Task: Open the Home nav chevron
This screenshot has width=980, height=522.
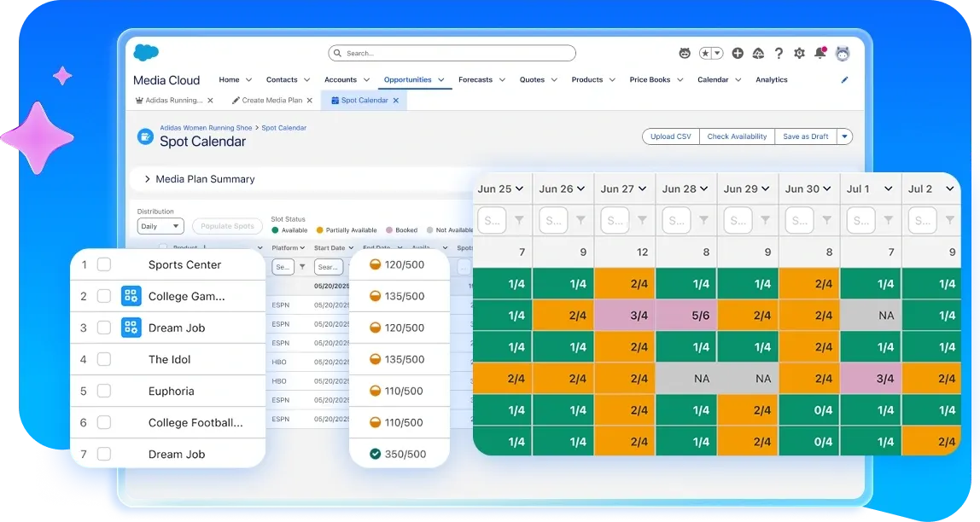Action: (248, 80)
